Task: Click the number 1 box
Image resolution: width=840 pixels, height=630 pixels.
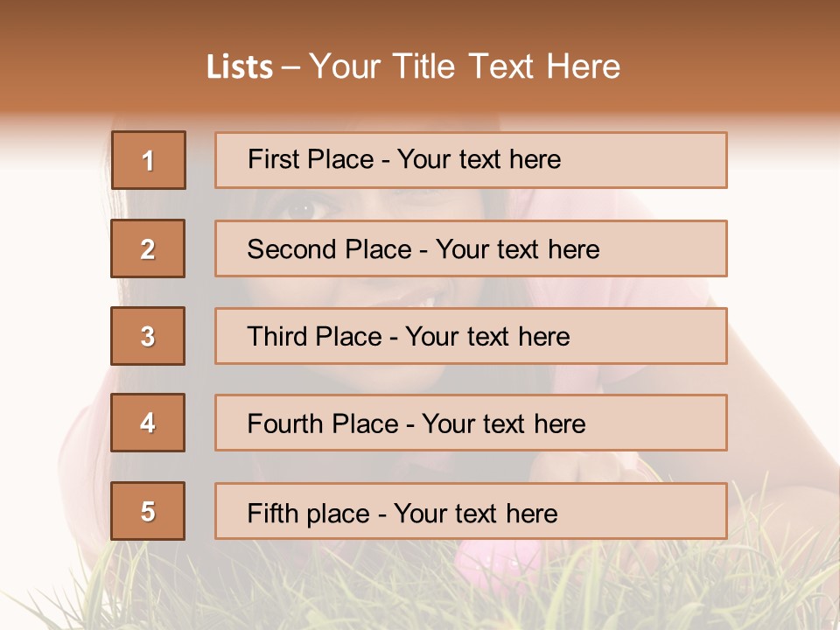Action: (148, 160)
